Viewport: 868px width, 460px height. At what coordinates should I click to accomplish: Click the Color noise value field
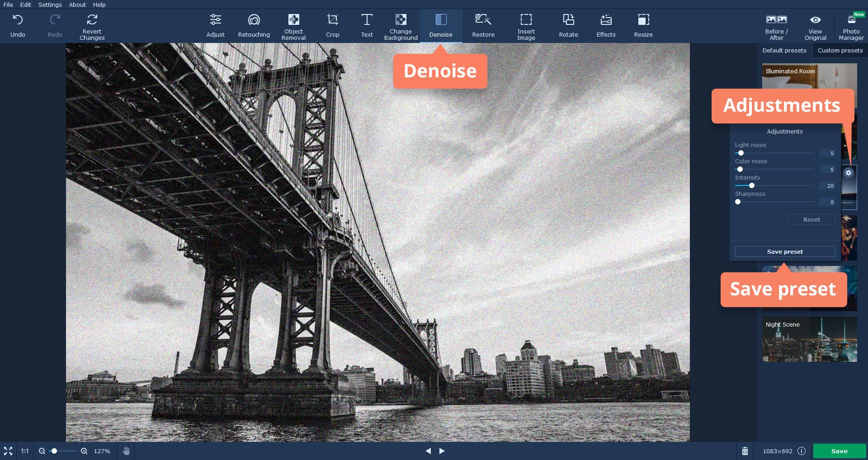(x=827, y=170)
